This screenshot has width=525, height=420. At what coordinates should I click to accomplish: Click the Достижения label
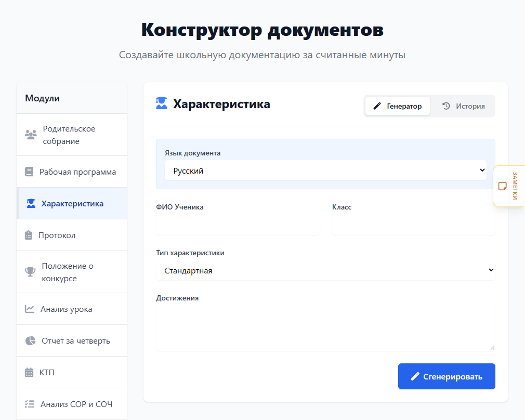coord(177,298)
